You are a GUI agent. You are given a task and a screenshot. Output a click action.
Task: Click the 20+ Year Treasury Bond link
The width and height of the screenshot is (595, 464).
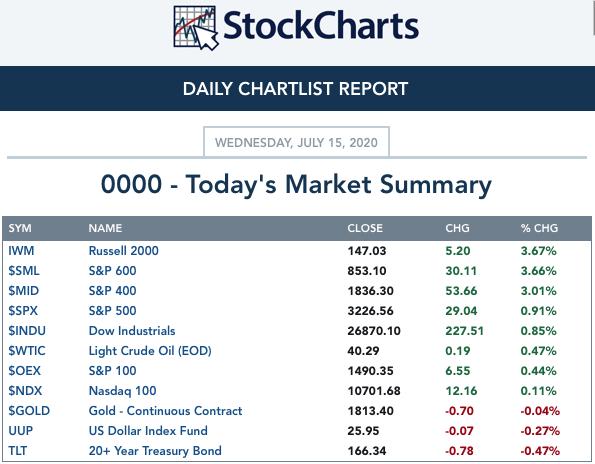[155, 451]
